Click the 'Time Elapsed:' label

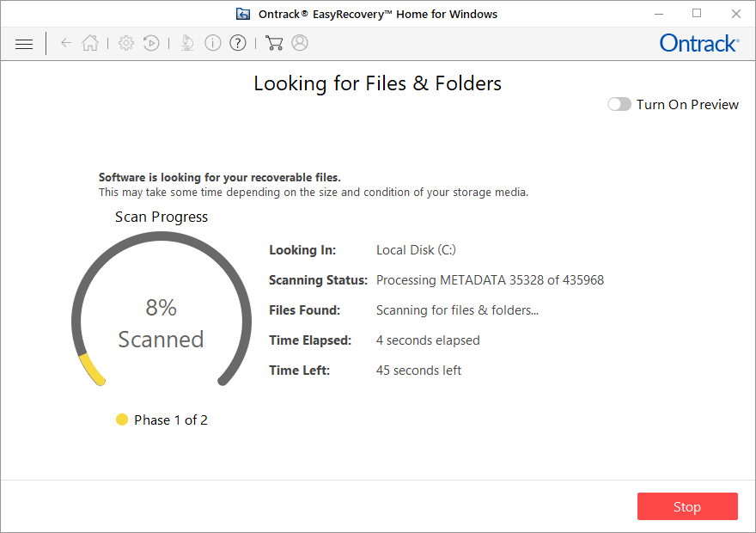[x=310, y=340]
